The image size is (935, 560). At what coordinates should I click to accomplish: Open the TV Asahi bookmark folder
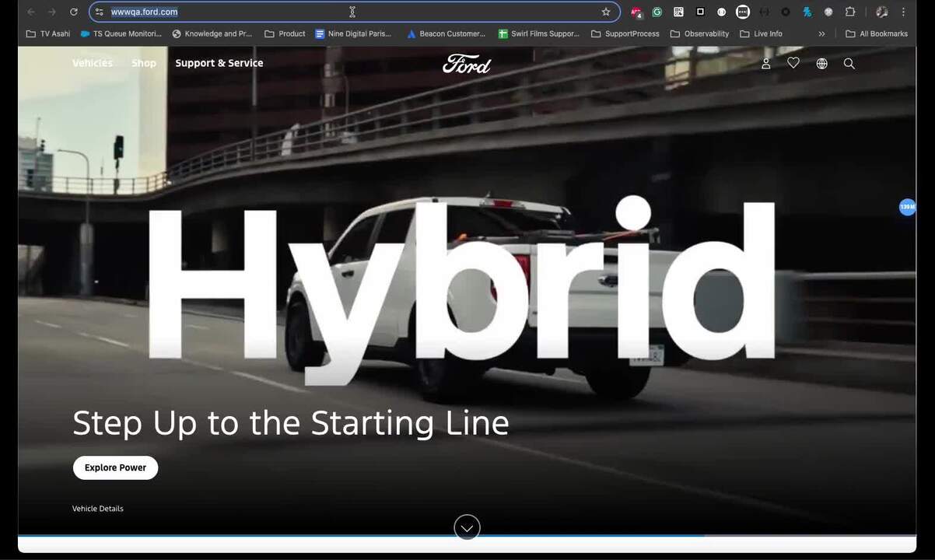tap(48, 33)
